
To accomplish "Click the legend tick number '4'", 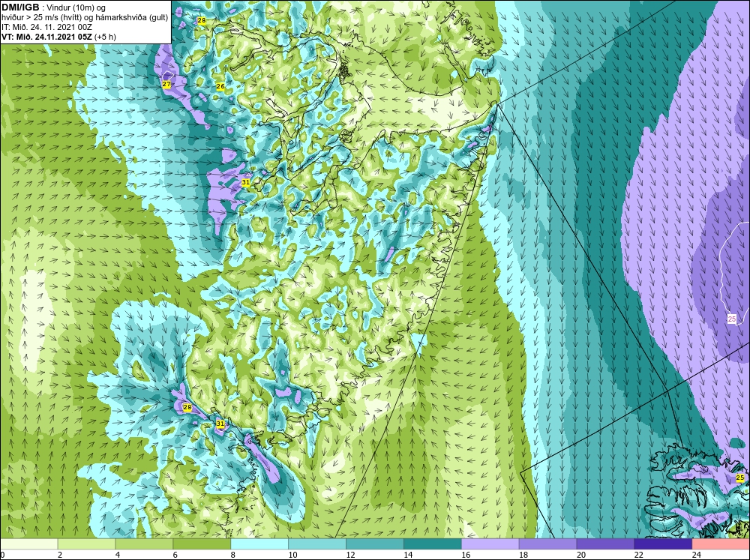I will pyautogui.click(x=118, y=555).
